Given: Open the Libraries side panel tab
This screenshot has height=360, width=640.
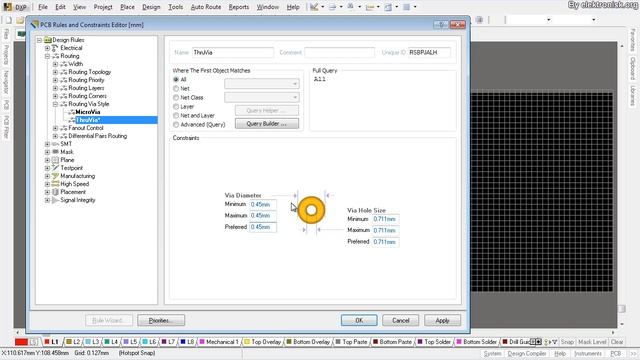Looking at the screenshot, I should click(633, 95).
